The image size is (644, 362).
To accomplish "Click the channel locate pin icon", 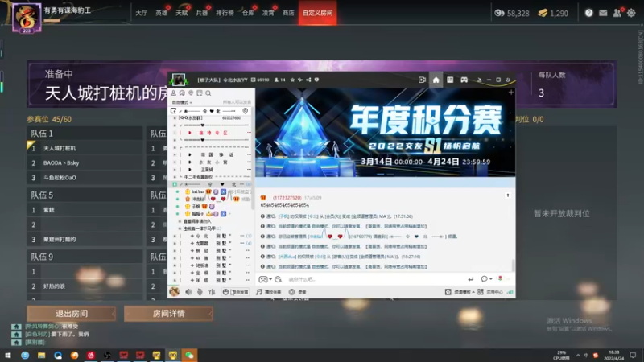I will coord(246,111).
